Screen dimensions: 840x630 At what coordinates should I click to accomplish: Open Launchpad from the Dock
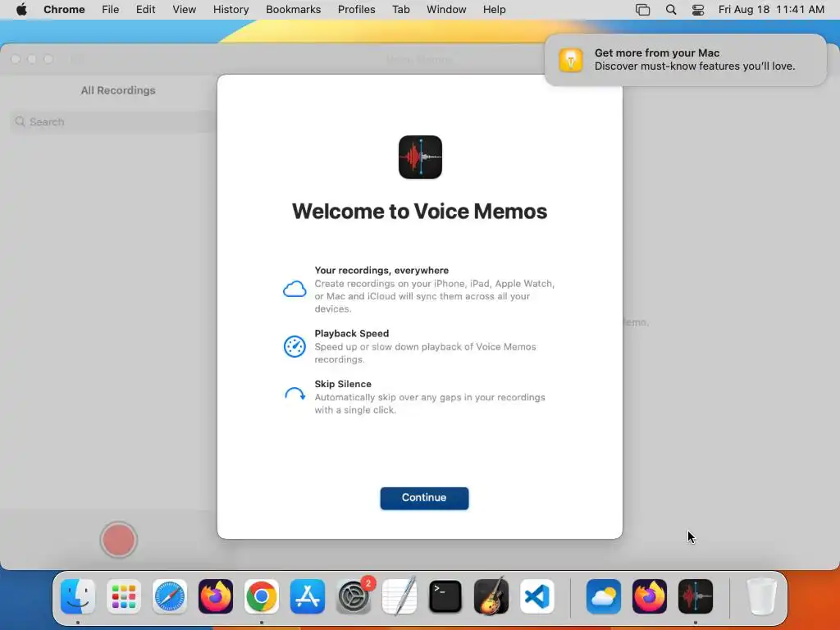124,596
